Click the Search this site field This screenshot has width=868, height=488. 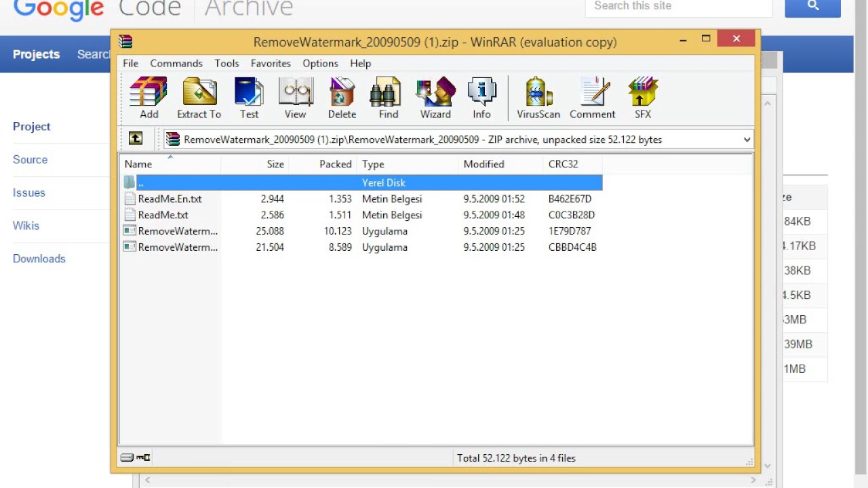pyautogui.click(x=678, y=7)
